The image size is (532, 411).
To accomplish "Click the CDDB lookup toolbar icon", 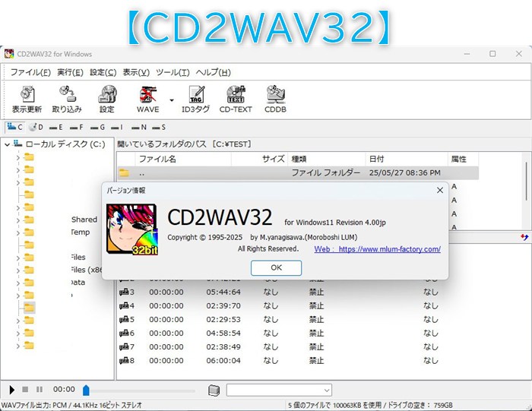I will (x=275, y=99).
